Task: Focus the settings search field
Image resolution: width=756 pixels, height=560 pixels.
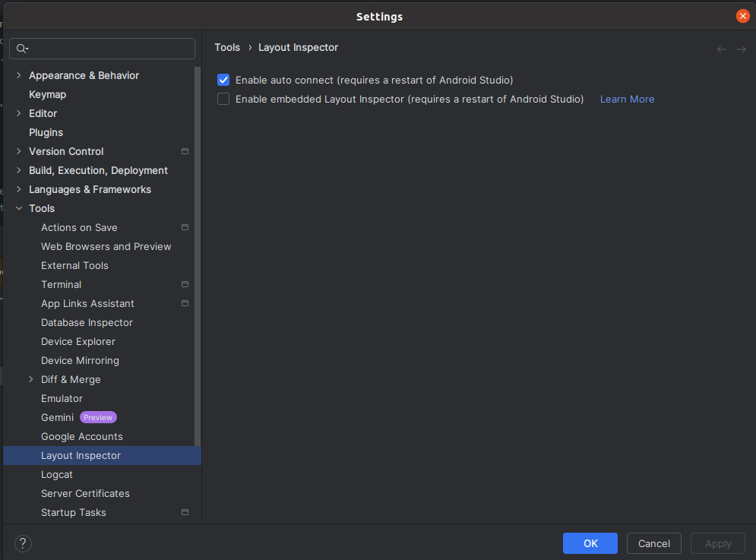Action: (x=103, y=49)
